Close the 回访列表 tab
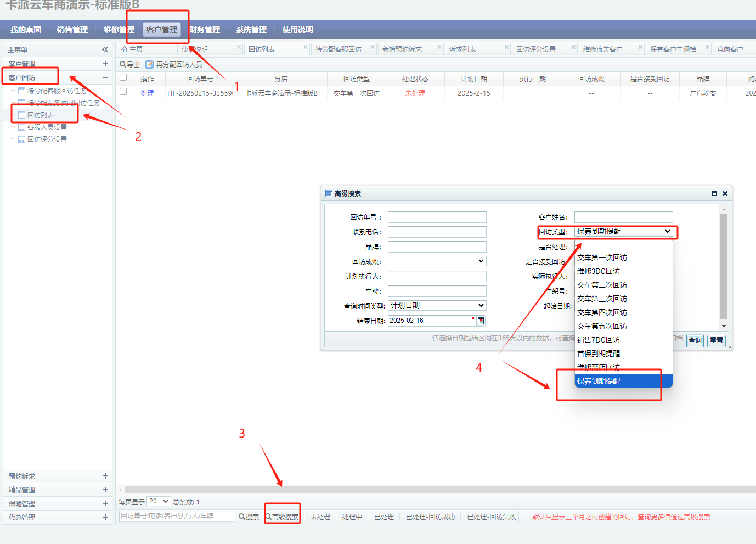Viewport: 756px width, 544px height. (306, 47)
